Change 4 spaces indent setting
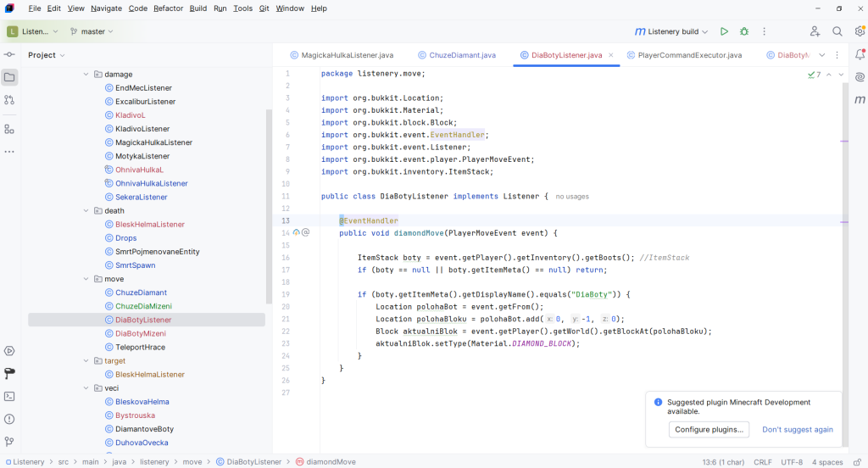 click(827, 462)
